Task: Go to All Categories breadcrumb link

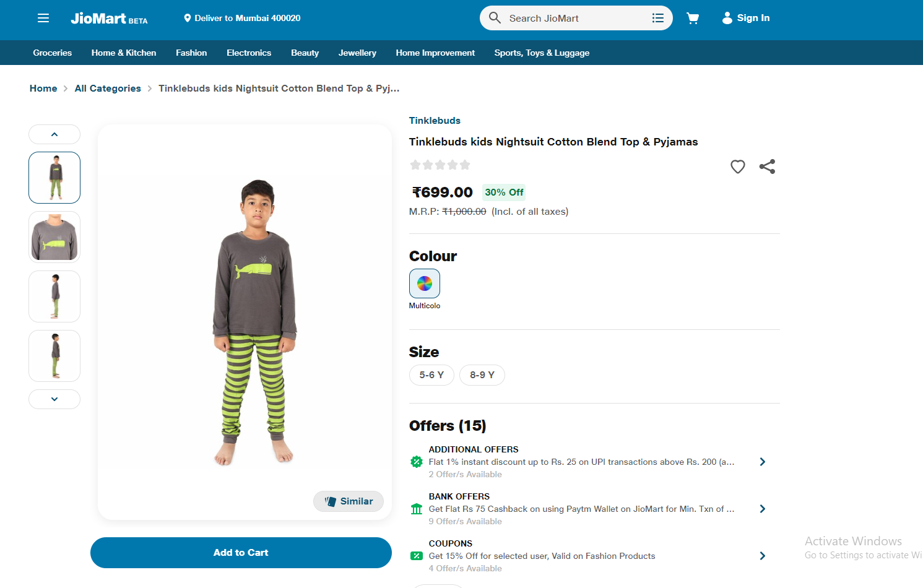Action: pos(108,89)
